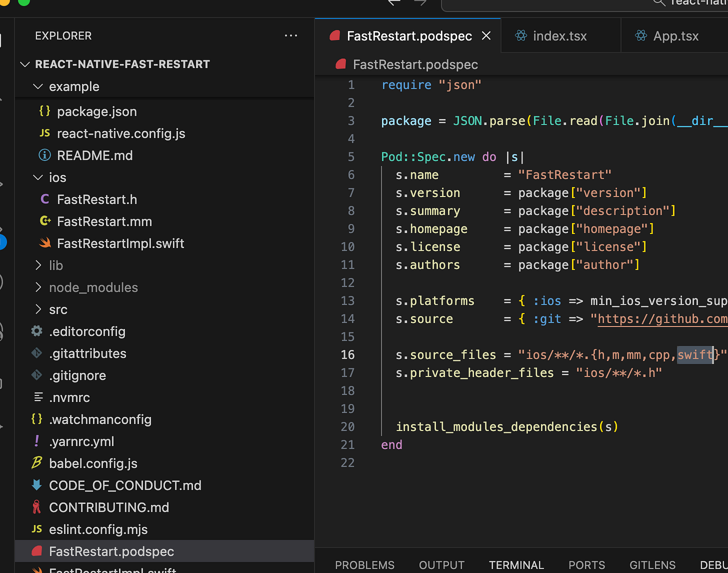
Task: Click the Babel icon beside babel.config.js
Action: [36, 462]
